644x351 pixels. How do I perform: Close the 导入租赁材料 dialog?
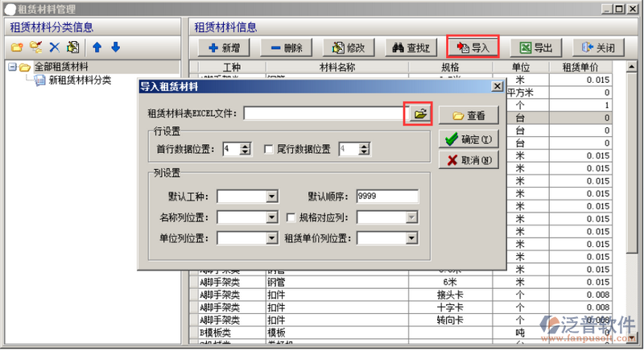pos(497,86)
